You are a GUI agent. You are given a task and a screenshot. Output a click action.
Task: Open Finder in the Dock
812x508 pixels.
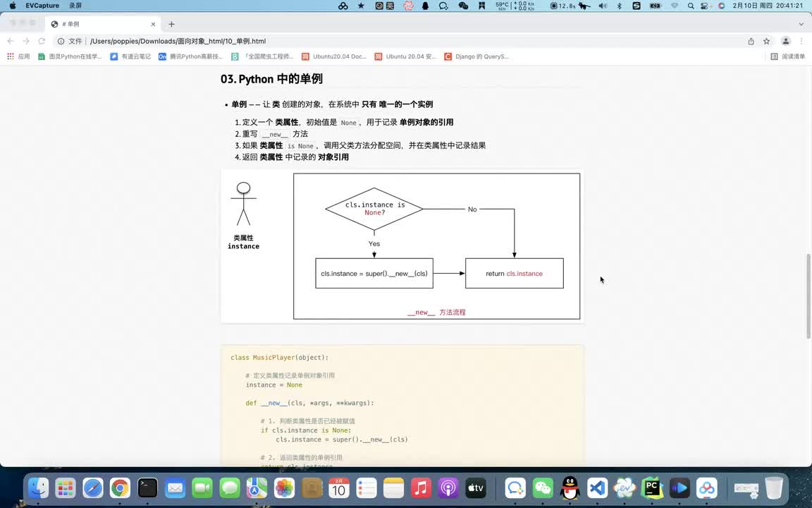[x=38, y=488]
